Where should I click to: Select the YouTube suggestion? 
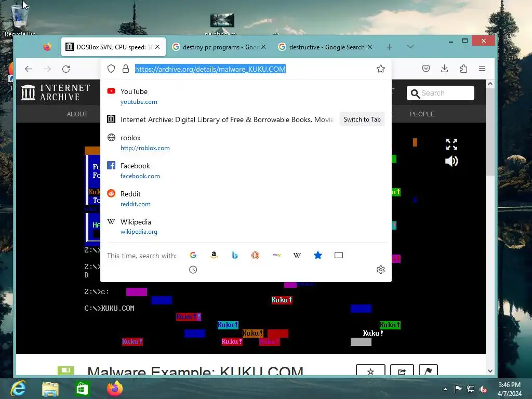(246, 96)
